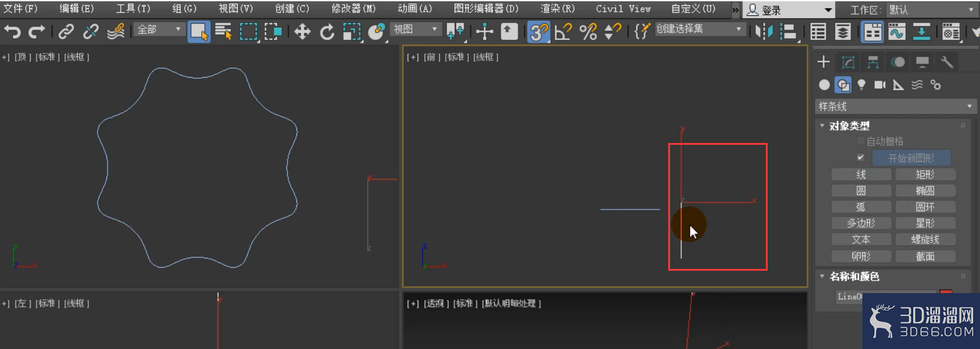This screenshot has width=980, height=349.
Task: Toggle the Percent Snap button
Action: tap(588, 31)
